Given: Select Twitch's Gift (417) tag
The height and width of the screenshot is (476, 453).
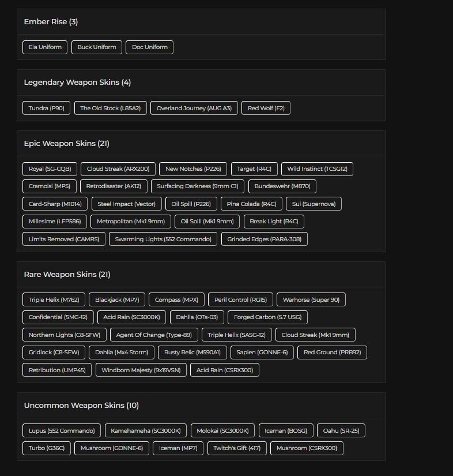Looking at the screenshot, I should [236, 448].
